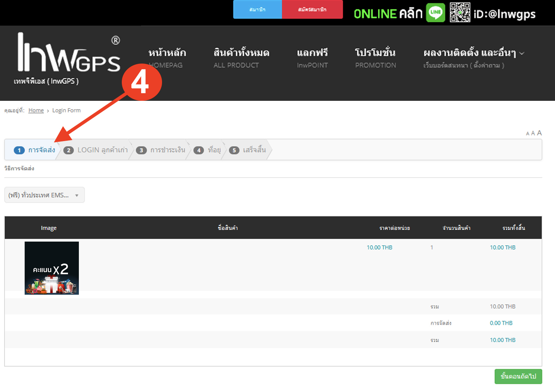Viewport: 555px width, 392px height.
Task: Click the red register member button
Action: click(312, 10)
